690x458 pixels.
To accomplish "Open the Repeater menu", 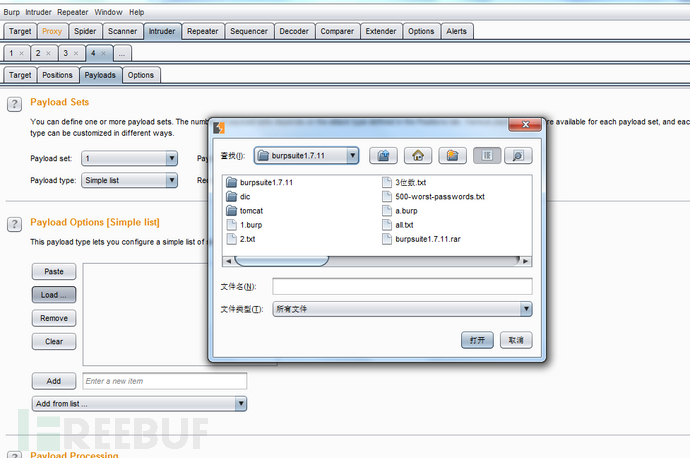I will [x=73, y=12].
